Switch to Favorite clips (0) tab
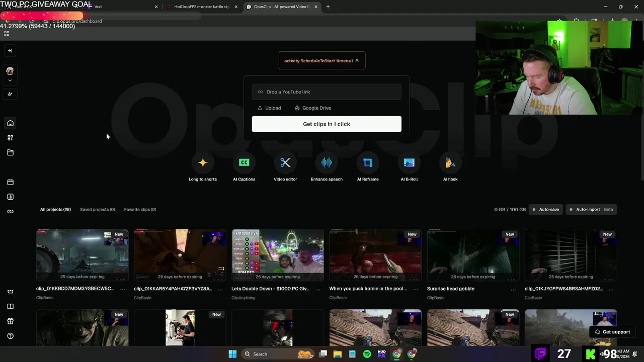 pos(140,209)
